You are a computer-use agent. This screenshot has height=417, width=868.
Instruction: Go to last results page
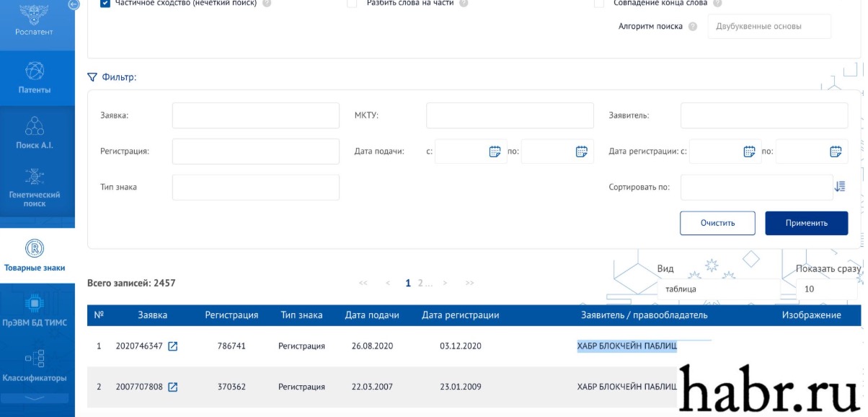coord(470,284)
